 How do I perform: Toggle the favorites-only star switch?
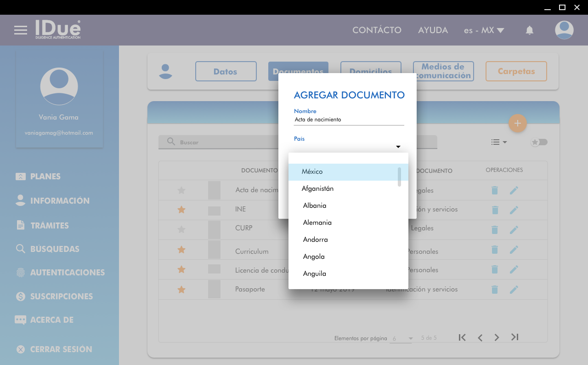[x=539, y=142]
